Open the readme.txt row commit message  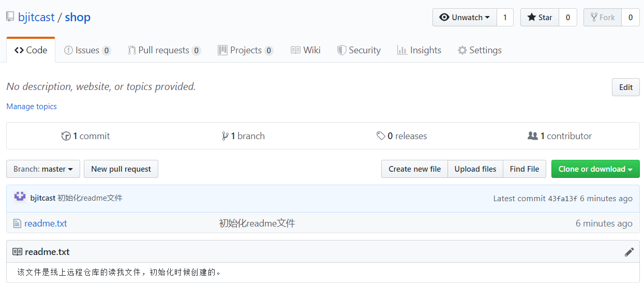[257, 223]
